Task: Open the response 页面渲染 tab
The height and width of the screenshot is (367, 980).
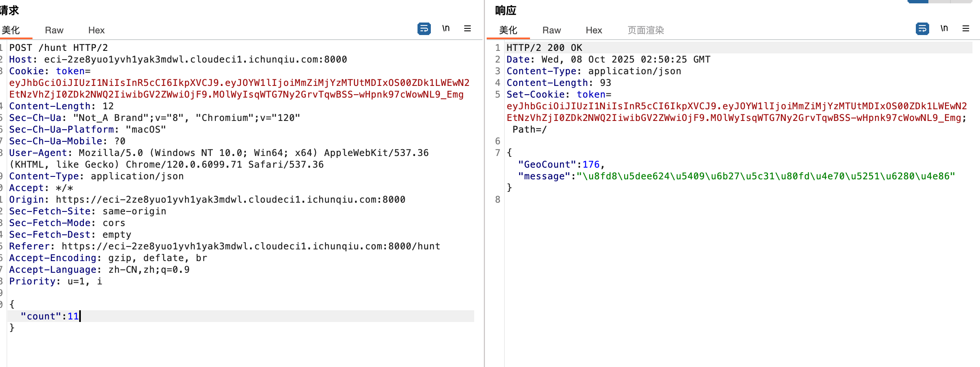Action: (x=645, y=30)
